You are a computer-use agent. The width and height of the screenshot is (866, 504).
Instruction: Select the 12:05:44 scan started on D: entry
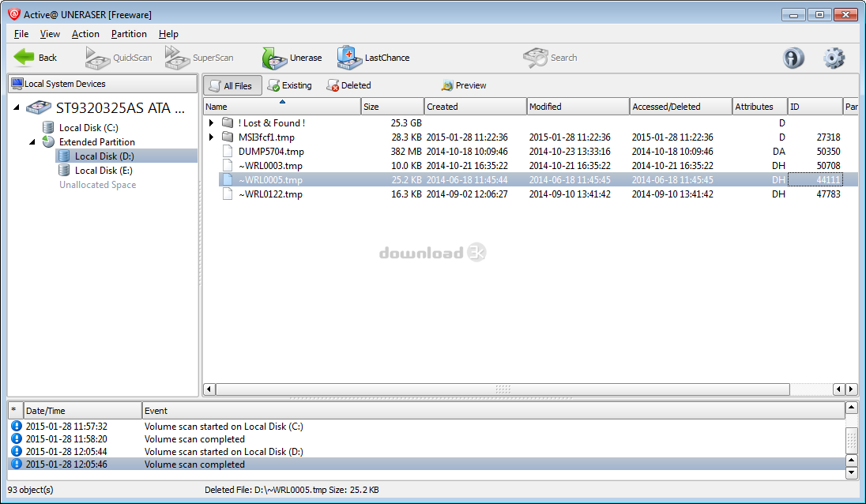pyautogui.click(x=427, y=452)
